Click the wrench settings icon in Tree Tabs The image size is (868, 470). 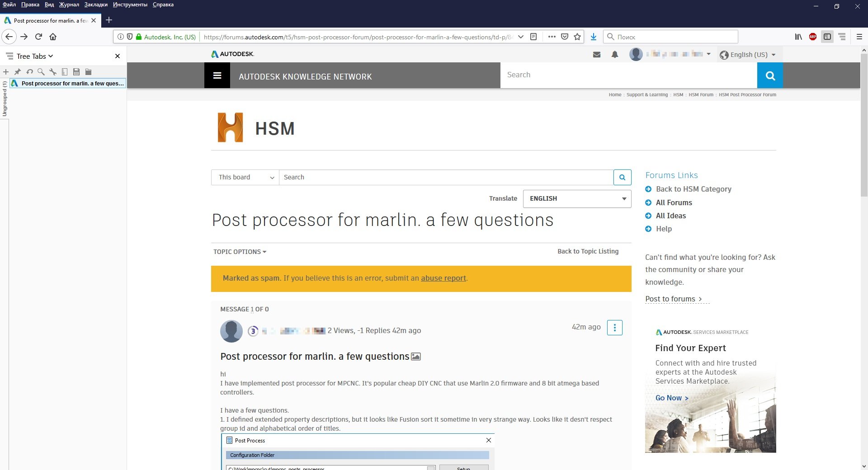point(53,72)
